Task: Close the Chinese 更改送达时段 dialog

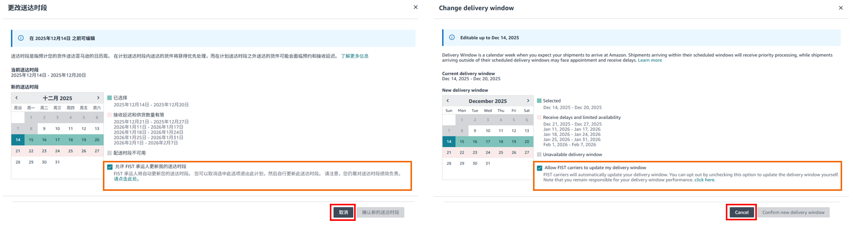Action: (416, 7)
